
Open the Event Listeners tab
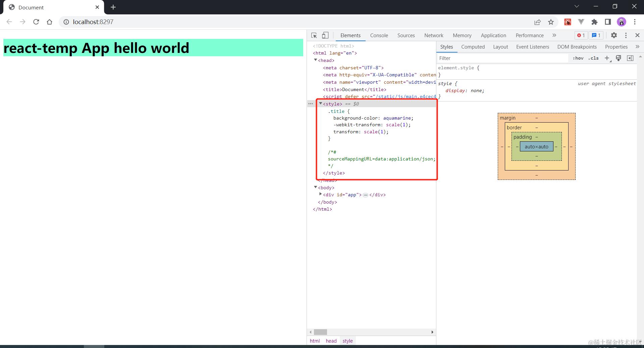[533, 47]
